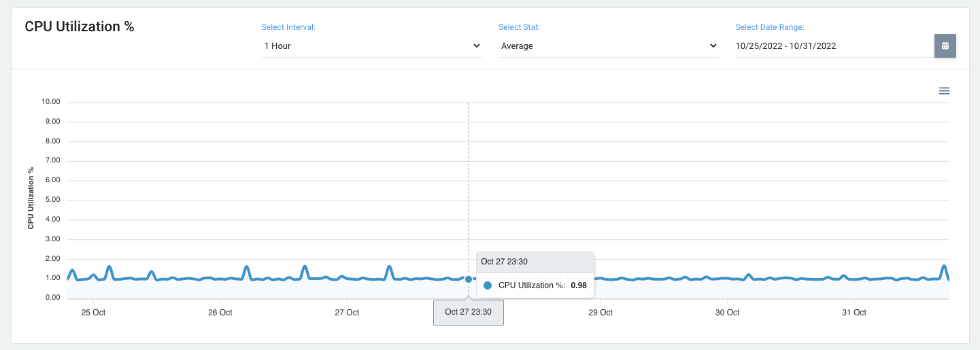Click the "30 Oct" x-axis label
Viewport: 980px width, 350px height.
(x=727, y=313)
